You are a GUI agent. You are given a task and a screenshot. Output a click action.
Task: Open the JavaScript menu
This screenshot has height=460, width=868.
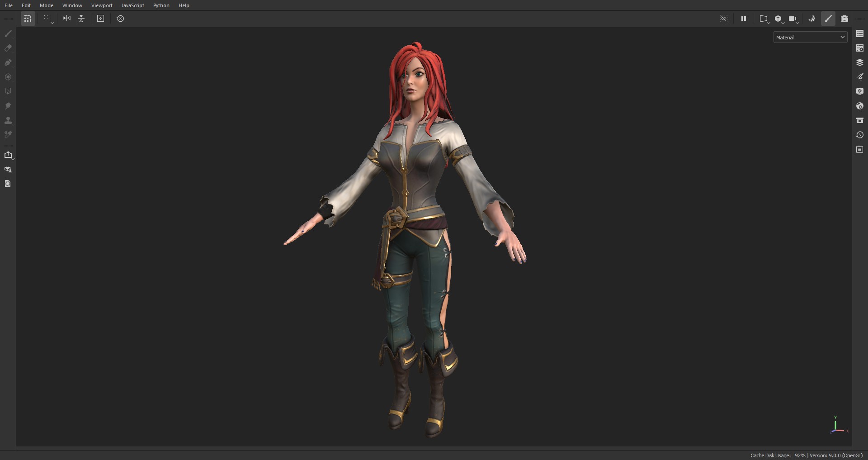[x=133, y=5]
